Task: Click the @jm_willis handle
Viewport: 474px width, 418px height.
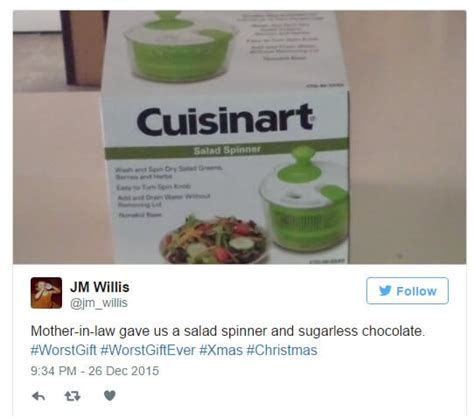Action: (99, 303)
